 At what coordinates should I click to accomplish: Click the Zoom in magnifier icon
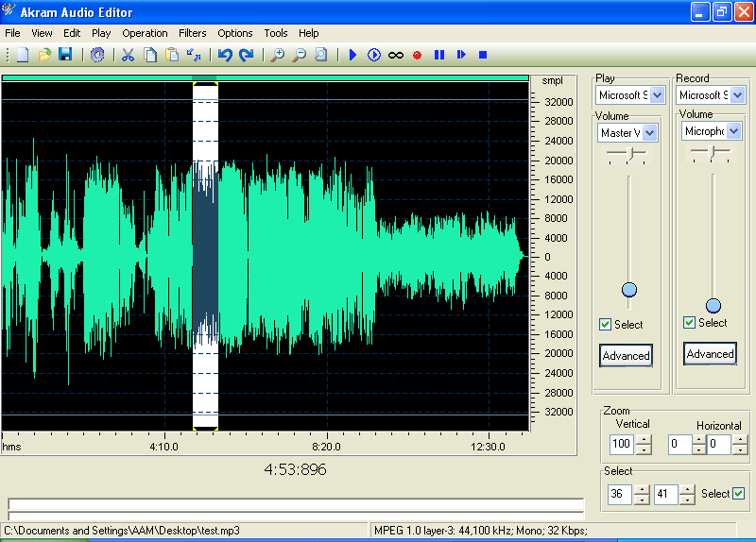(x=277, y=55)
